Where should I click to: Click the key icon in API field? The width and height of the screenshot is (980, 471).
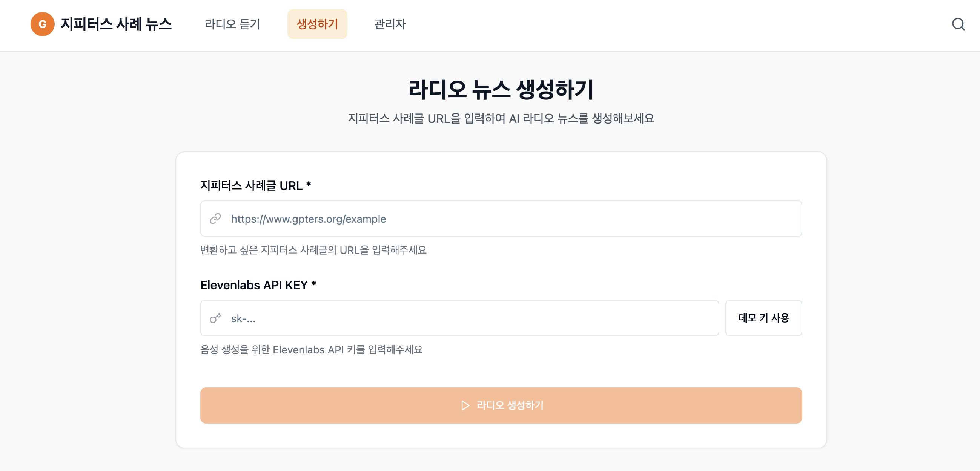coord(215,318)
